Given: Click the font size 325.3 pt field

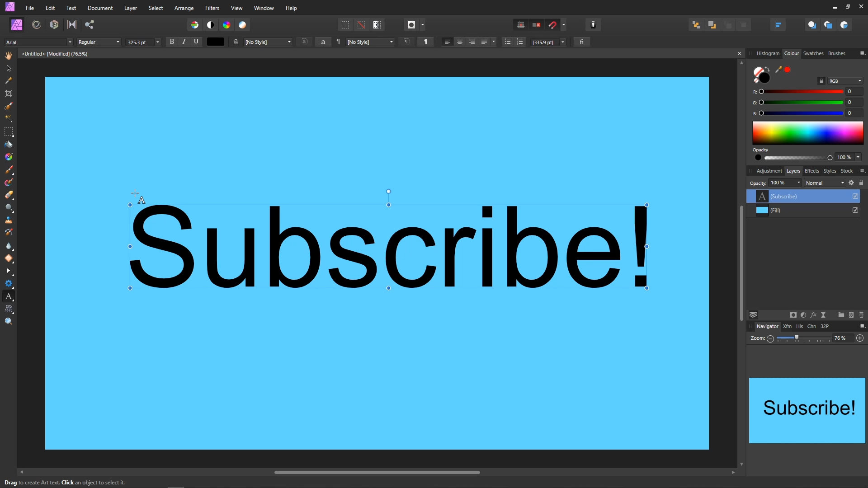Looking at the screenshot, I should point(139,42).
